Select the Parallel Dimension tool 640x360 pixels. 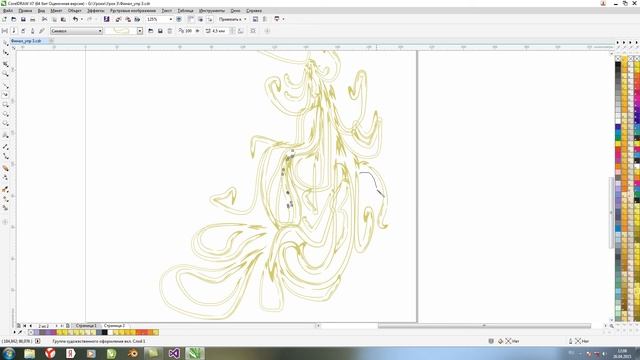tap(5, 147)
